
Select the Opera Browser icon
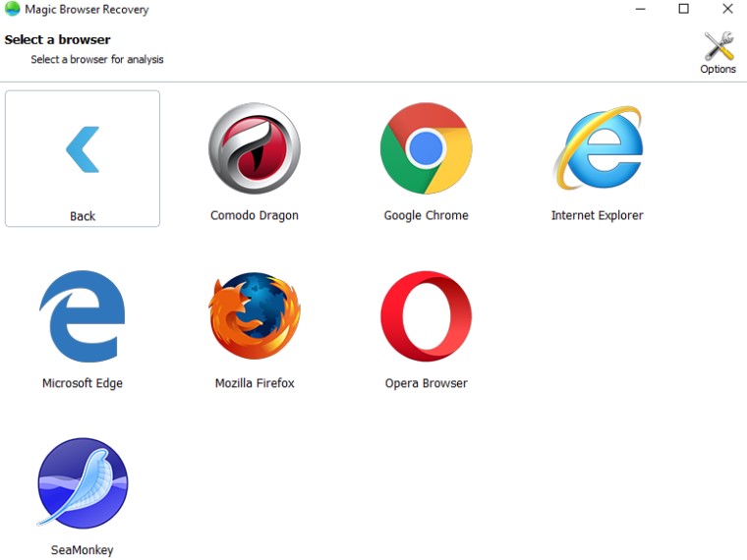(426, 316)
